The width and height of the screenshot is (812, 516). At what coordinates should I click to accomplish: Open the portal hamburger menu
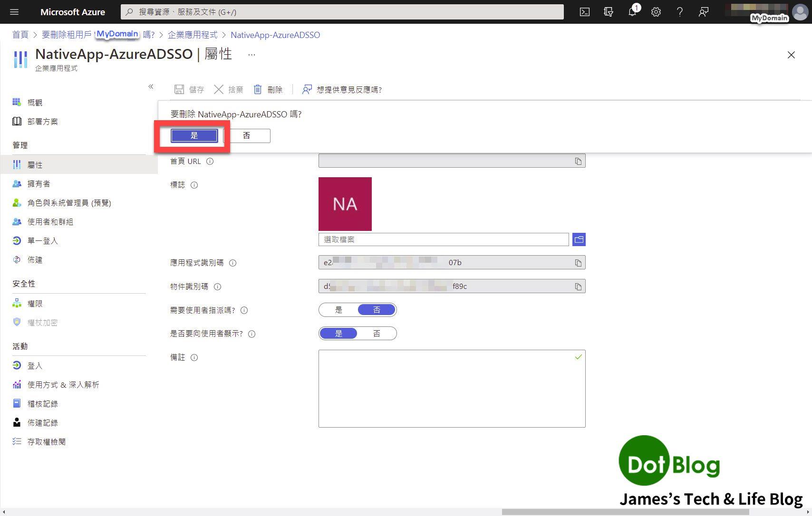point(14,12)
